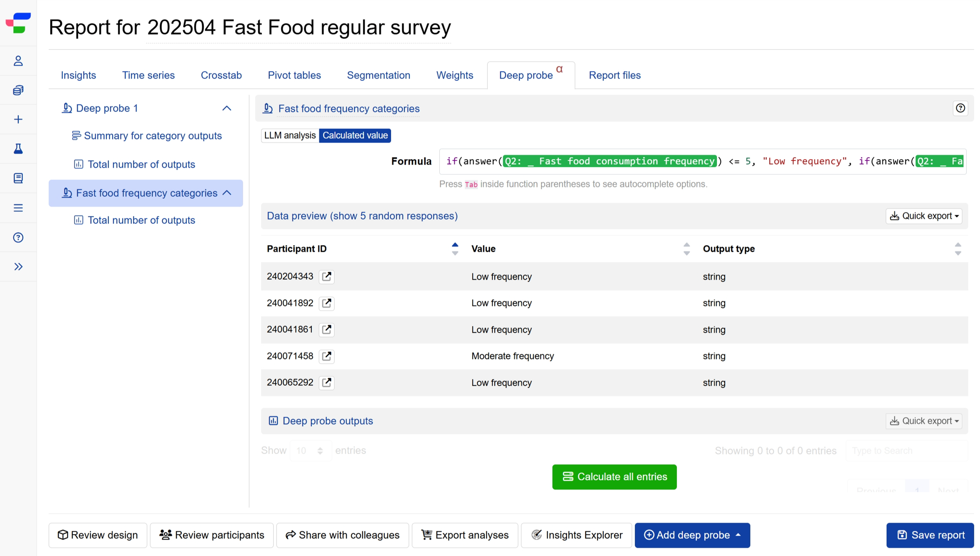
Task: Click the Type to Search field
Action: (907, 451)
